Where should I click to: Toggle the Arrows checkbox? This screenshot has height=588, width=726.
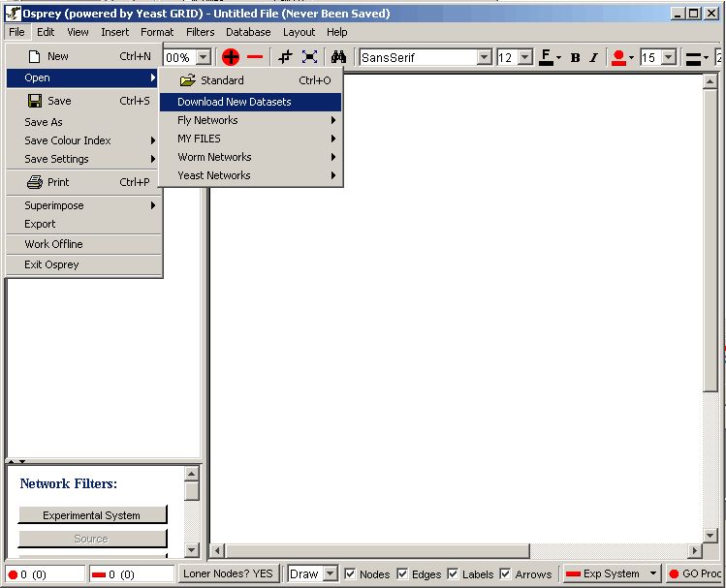point(505,574)
